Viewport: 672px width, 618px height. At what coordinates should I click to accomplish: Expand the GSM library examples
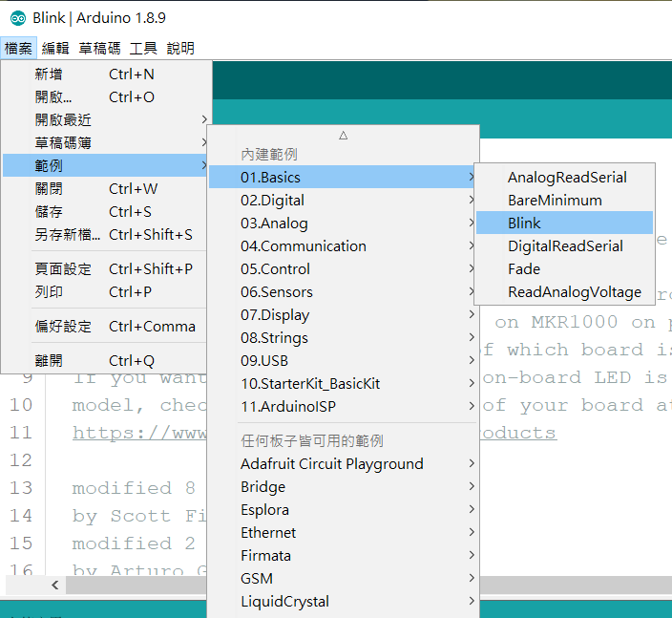click(343, 579)
